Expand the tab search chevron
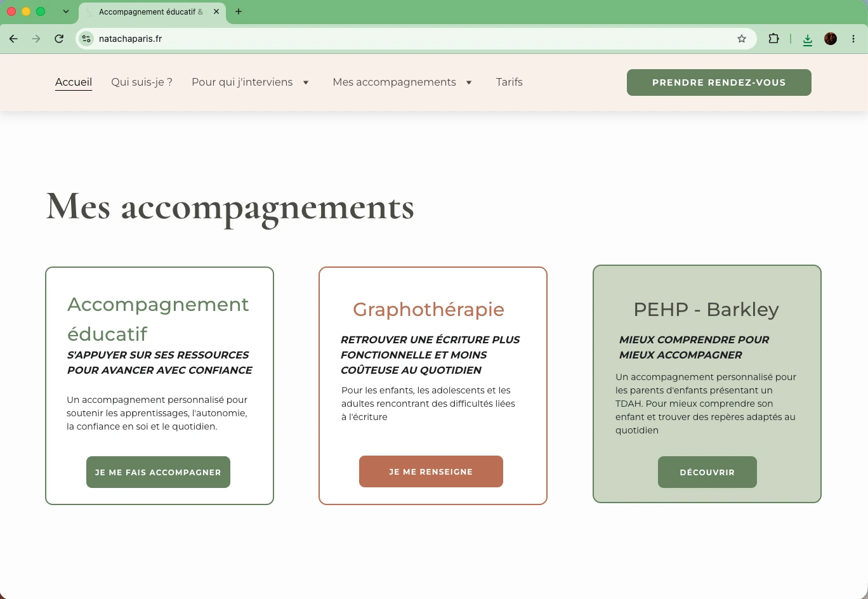Image resolution: width=868 pixels, height=599 pixels. point(66,11)
